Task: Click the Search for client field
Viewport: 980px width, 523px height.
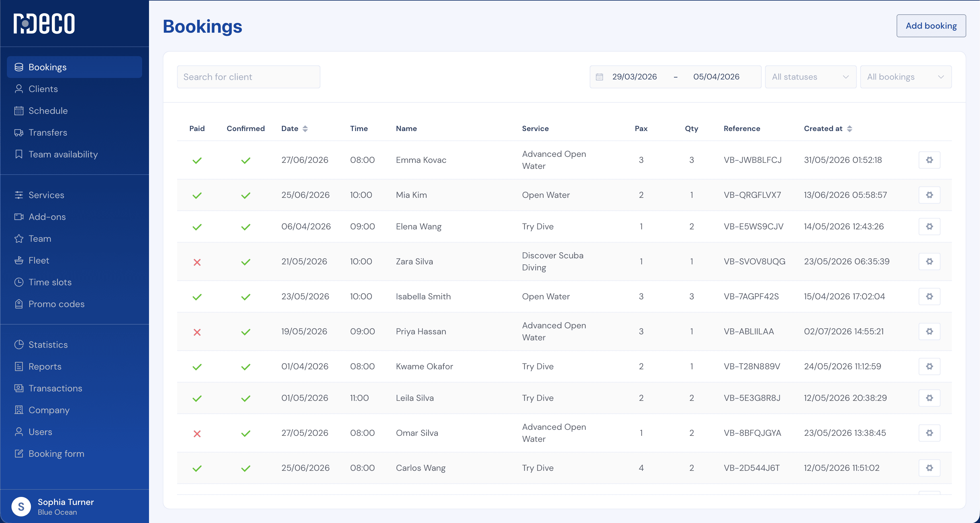Action: pyautogui.click(x=248, y=77)
